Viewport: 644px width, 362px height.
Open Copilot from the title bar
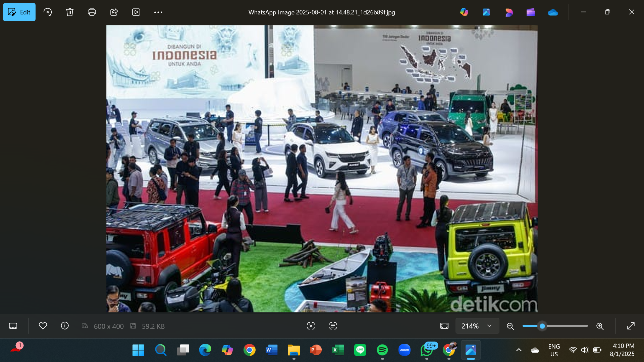[464, 12]
